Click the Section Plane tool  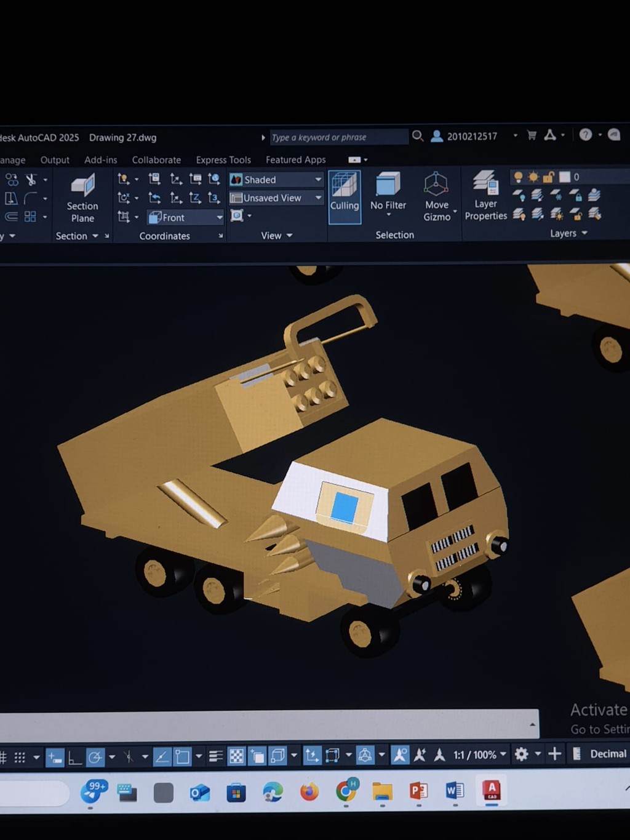(x=82, y=198)
